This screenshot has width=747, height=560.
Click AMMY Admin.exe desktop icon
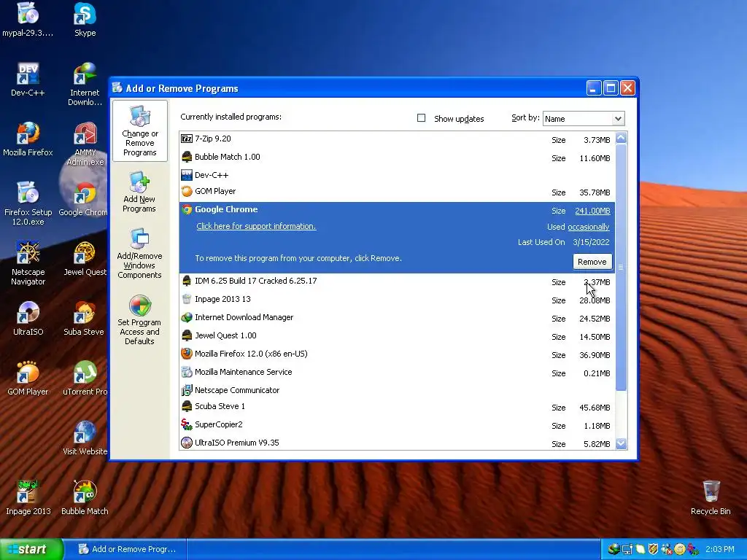[x=85, y=144]
